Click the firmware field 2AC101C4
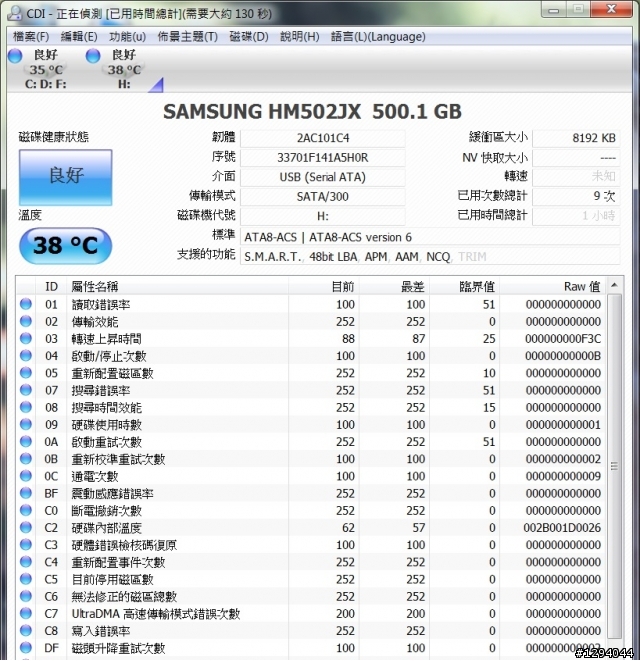This screenshot has width=640, height=661. (x=323, y=138)
